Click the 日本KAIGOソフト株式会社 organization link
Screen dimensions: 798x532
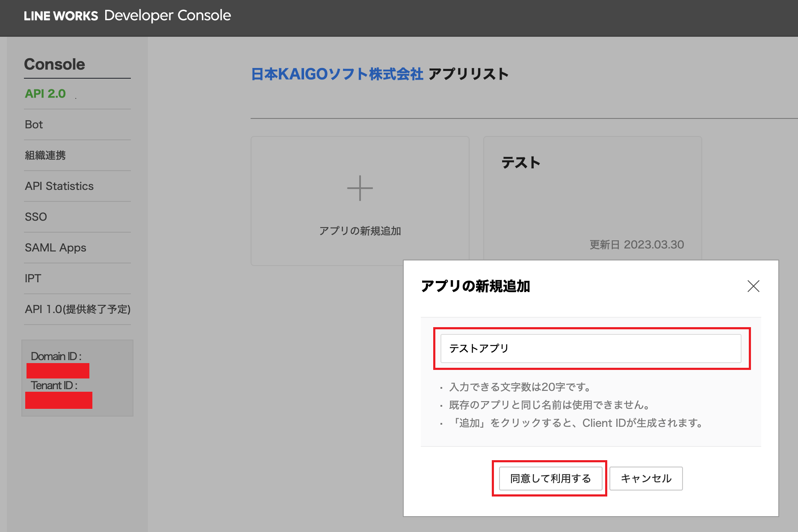(337, 74)
